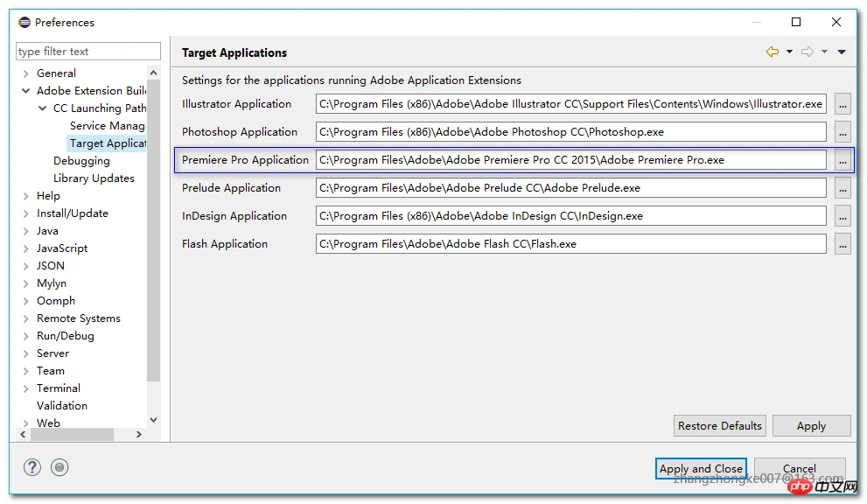Screen dimensions: 867x504
Task: Maximize the Preferences window
Action: coord(796,22)
